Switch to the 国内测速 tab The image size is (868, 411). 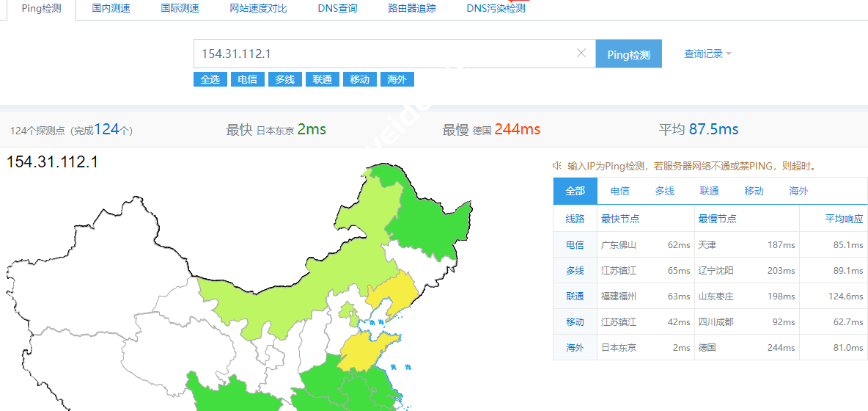pos(111,9)
